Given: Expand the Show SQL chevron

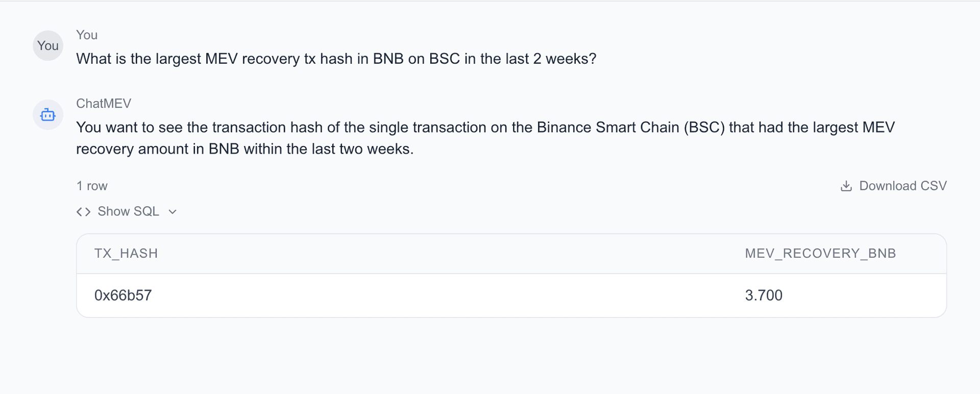Looking at the screenshot, I should click(173, 212).
